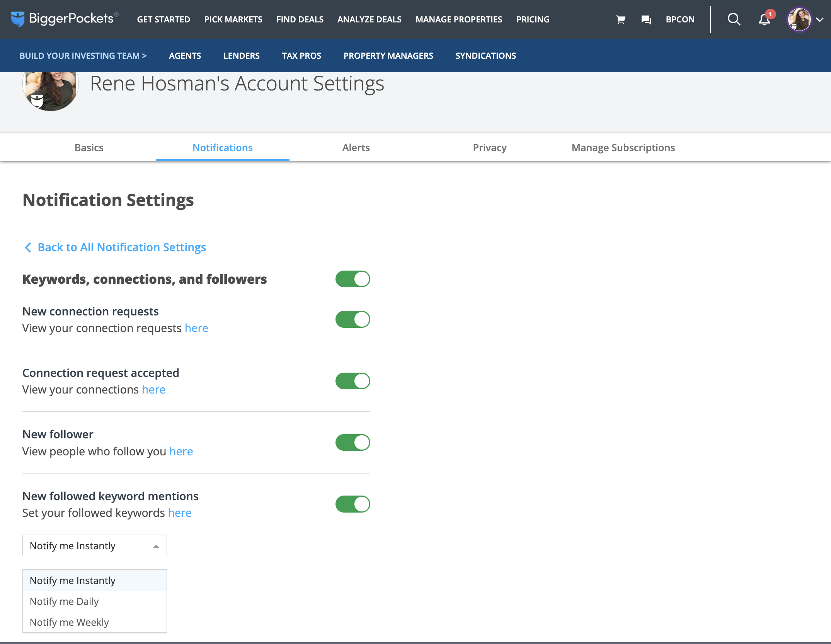Choose Notify me Weekly option
Image resolution: width=831 pixels, height=644 pixels.
point(95,622)
